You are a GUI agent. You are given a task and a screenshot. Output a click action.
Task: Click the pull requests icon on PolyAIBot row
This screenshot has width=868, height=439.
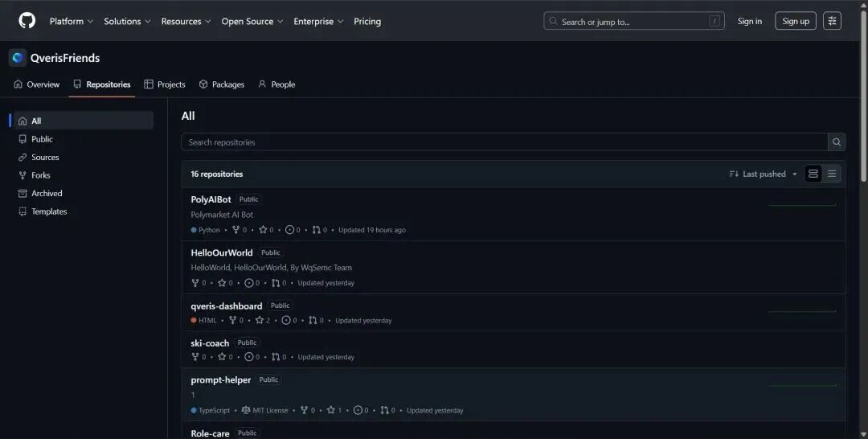[x=316, y=230]
